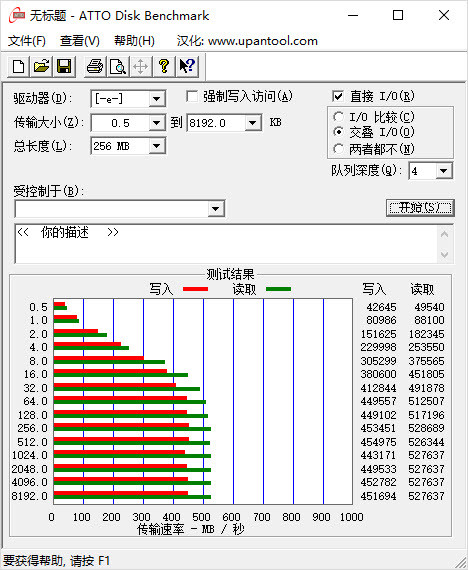The height and width of the screenshot is (570, 468).
Task: Select the I/O 比较(C) radio button
Action: pos(338,117)
